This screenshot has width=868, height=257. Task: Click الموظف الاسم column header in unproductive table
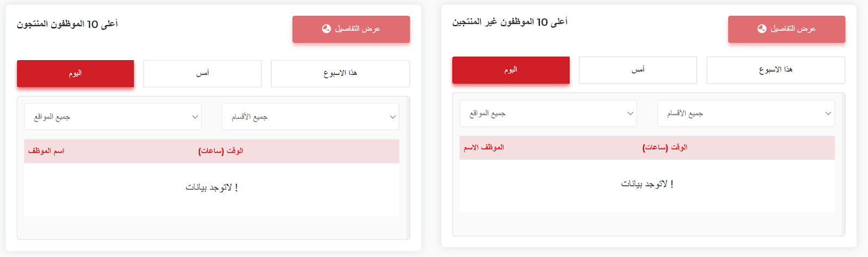pos(484,147)
